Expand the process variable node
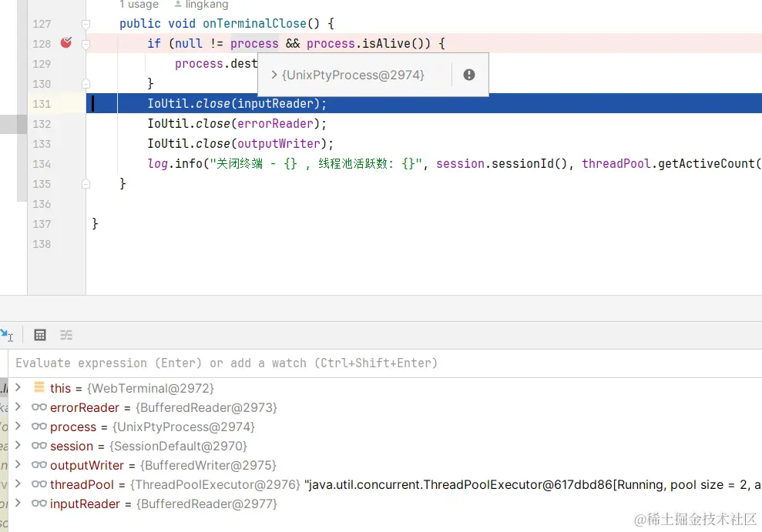Image resolution: width=762 pixels, height=532 pixels. click(x=18, y=427)
